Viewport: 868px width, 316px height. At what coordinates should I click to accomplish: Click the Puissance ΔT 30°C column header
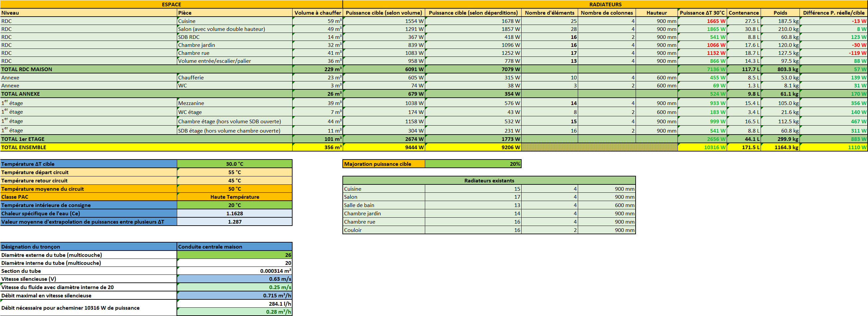tap(702, 13)
